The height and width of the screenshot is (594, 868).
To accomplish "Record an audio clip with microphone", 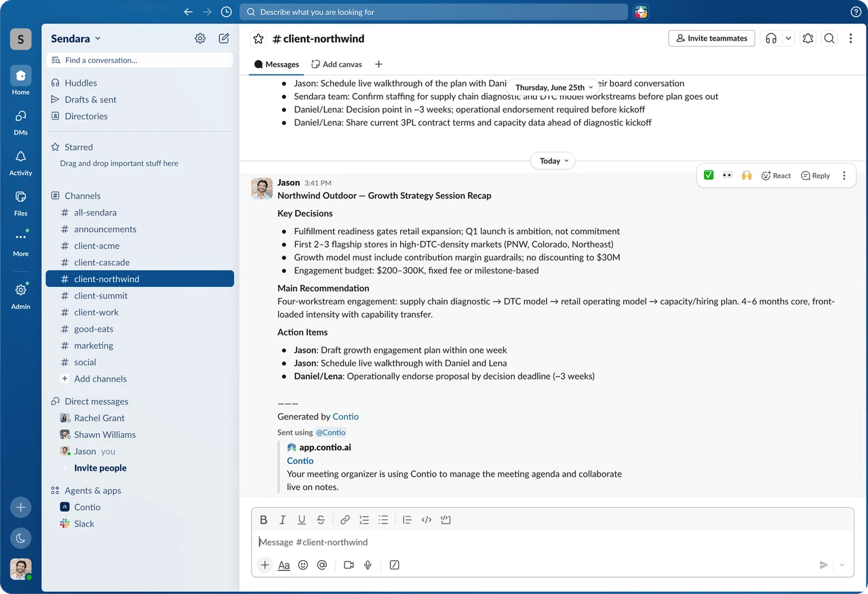I will pos(368,565).
